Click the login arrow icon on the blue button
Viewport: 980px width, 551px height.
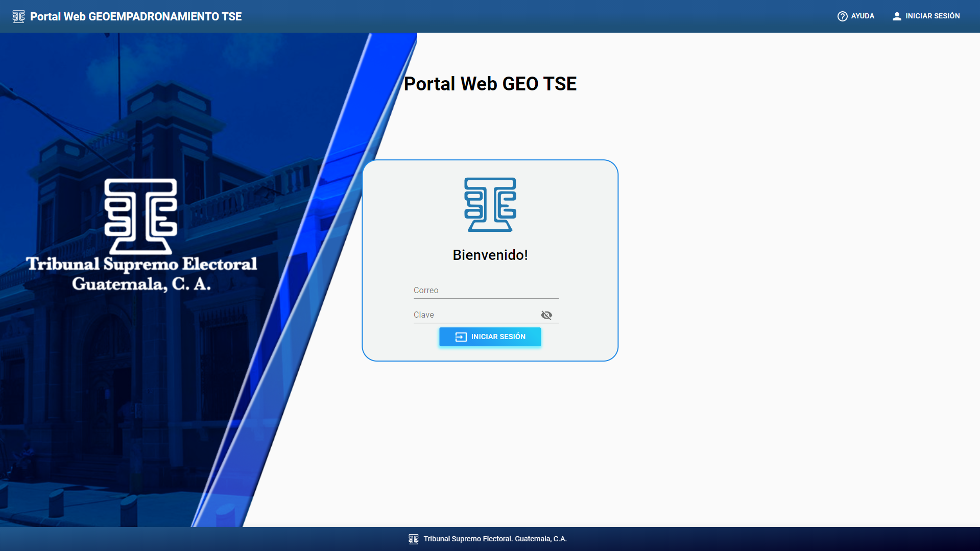point(460,337)
